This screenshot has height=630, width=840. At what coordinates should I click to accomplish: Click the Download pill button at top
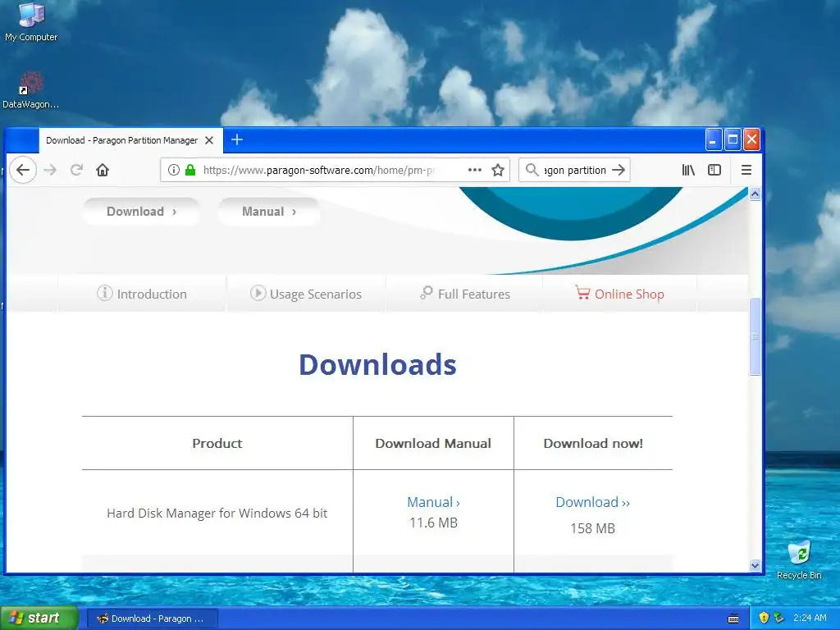point(141,212)
